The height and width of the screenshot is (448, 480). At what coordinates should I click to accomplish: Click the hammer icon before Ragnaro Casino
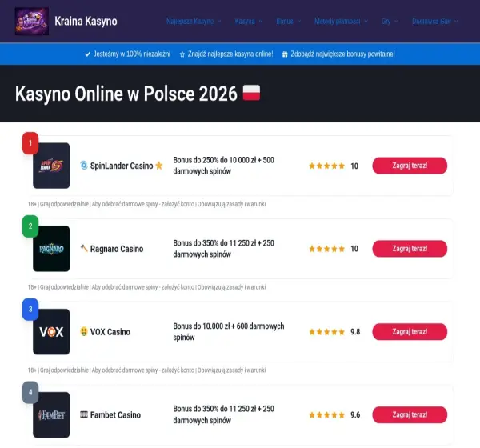coord(84,248)
